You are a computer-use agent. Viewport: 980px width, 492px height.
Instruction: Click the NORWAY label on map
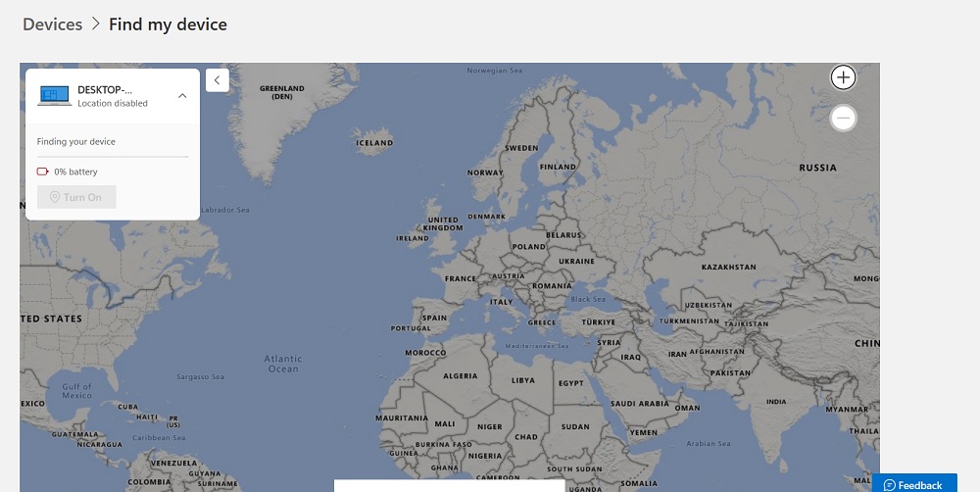485,172
